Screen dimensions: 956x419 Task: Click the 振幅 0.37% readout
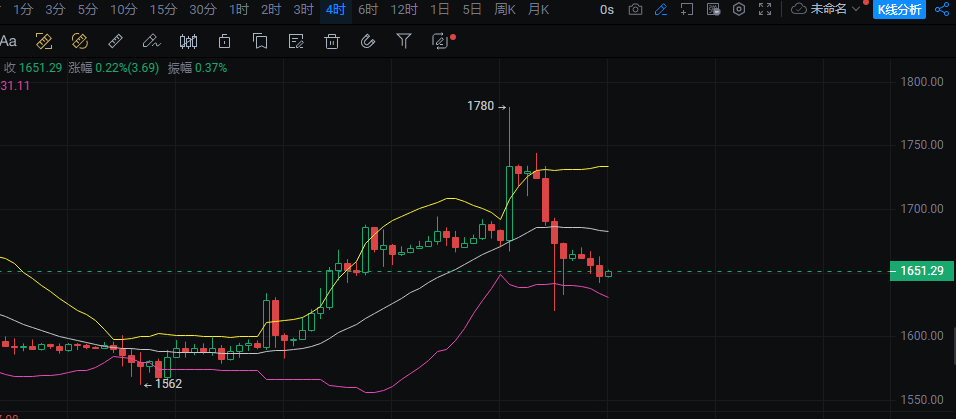click(x=198, y=68)
